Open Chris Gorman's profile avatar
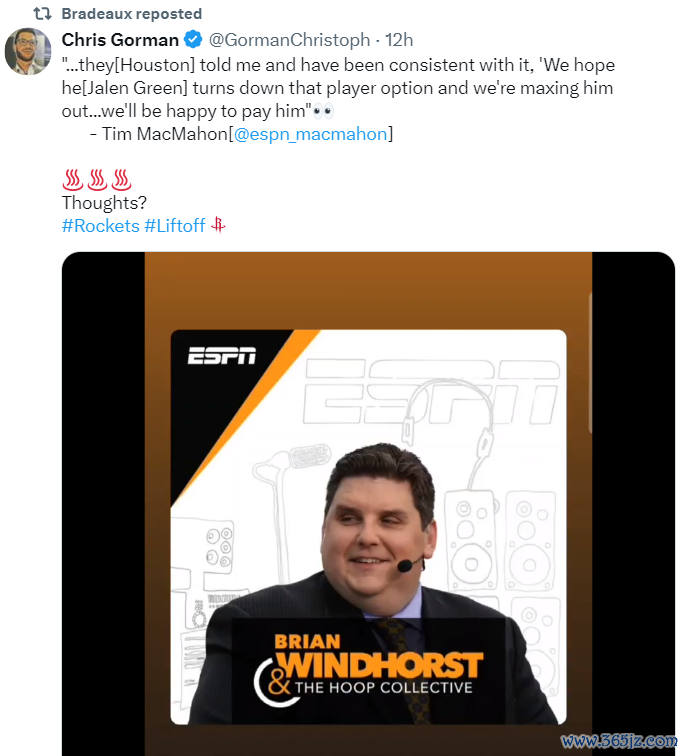685x756 pixels. coord(28,51)
